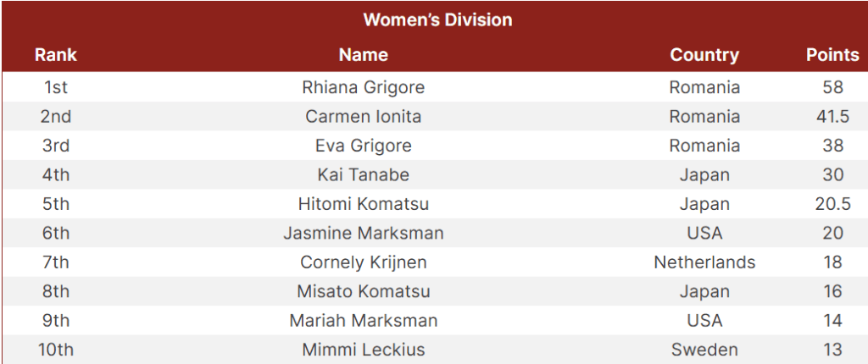Select the Mariah Marksman name cell

tap(364, 321)
